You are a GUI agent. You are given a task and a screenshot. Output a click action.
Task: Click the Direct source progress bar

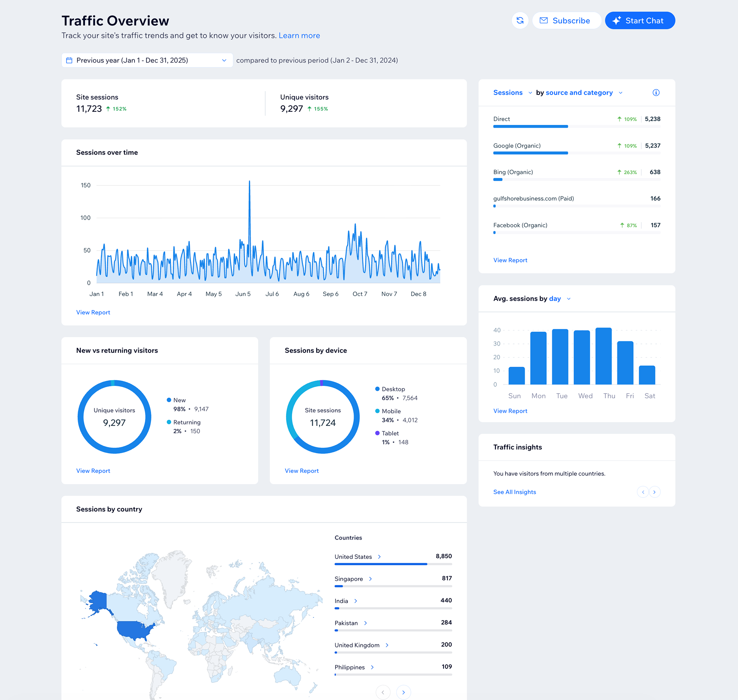coord(530,126)
